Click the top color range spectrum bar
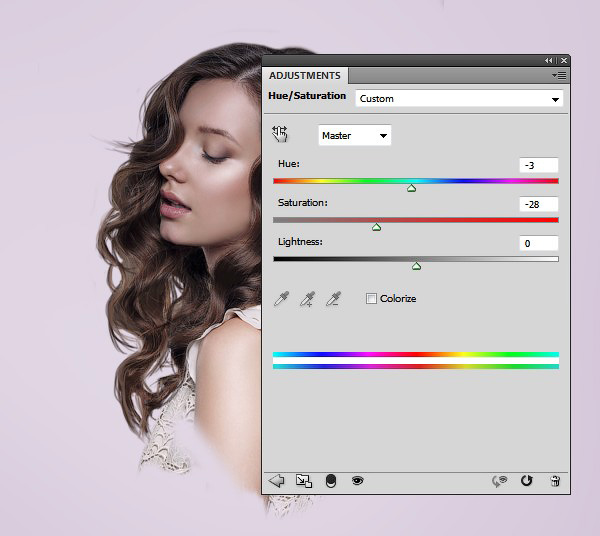The width and height of the screenshot is (600, 536). point(416,354)
